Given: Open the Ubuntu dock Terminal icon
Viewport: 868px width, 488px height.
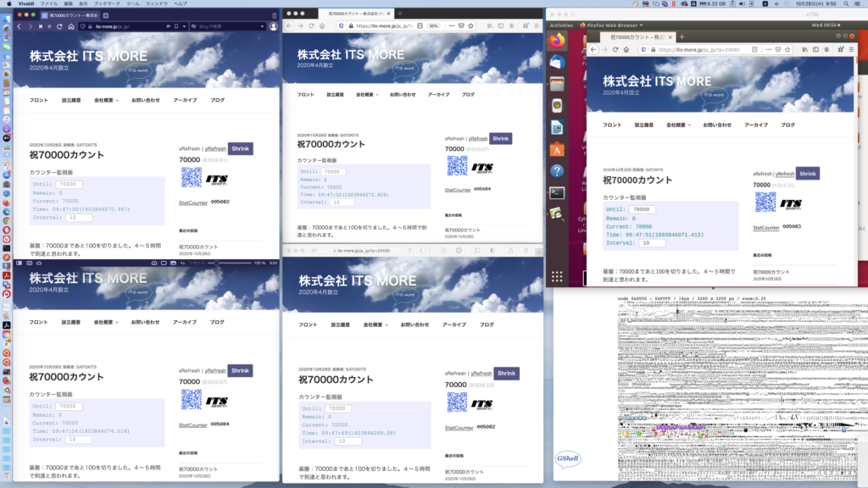Looking at the screenshot, I should [557, 192].
